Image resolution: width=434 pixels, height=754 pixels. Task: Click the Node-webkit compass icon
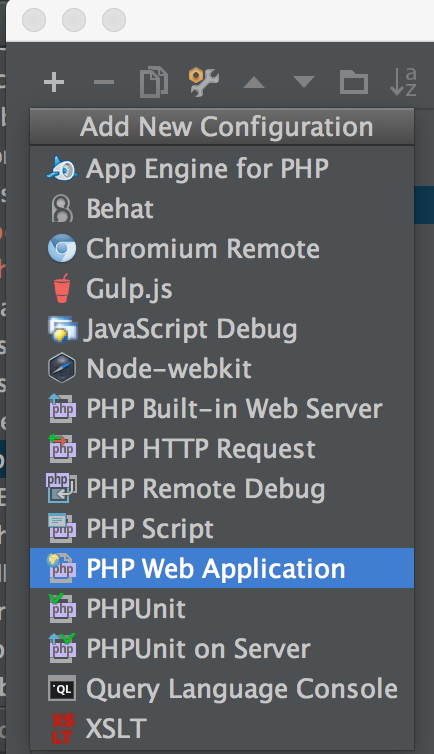pyautogui.click(x=62, y=368)
